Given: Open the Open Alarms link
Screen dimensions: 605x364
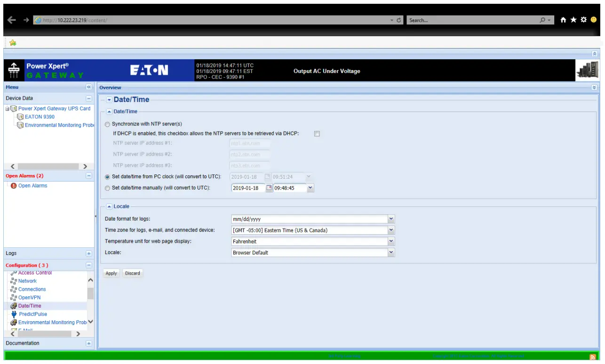Looking at the screenshot, I should (x=32, y=186).
